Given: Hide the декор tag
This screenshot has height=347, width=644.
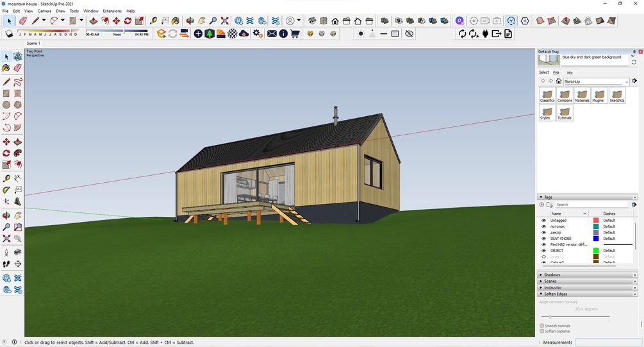Looking at the screenshot, I should click(544, 232).
